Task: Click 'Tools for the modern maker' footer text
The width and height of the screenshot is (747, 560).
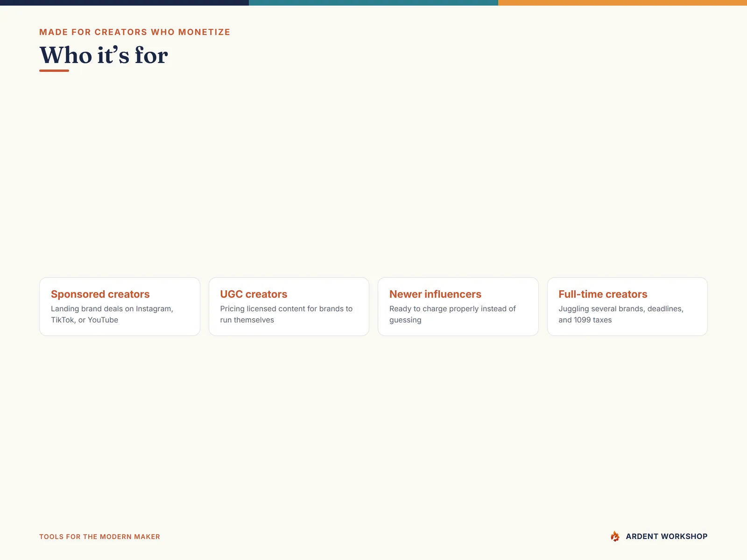Action: pyautogui.click(x=99, y=537)
